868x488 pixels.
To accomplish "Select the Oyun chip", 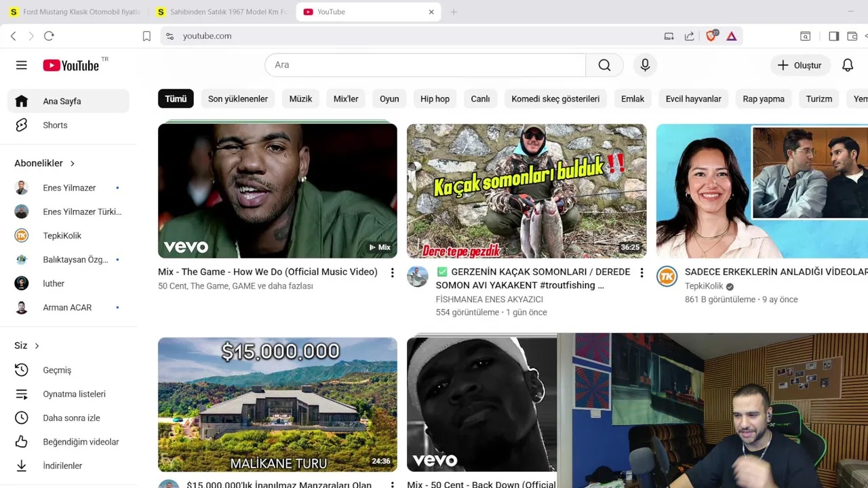I will (x=389, y=99).
